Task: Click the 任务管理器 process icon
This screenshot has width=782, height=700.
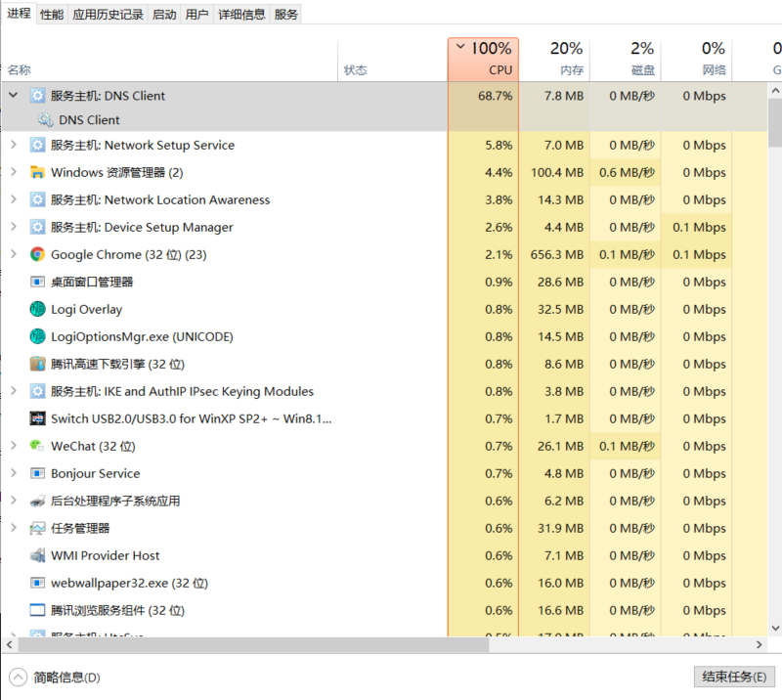Action: (x=37, y=528)
